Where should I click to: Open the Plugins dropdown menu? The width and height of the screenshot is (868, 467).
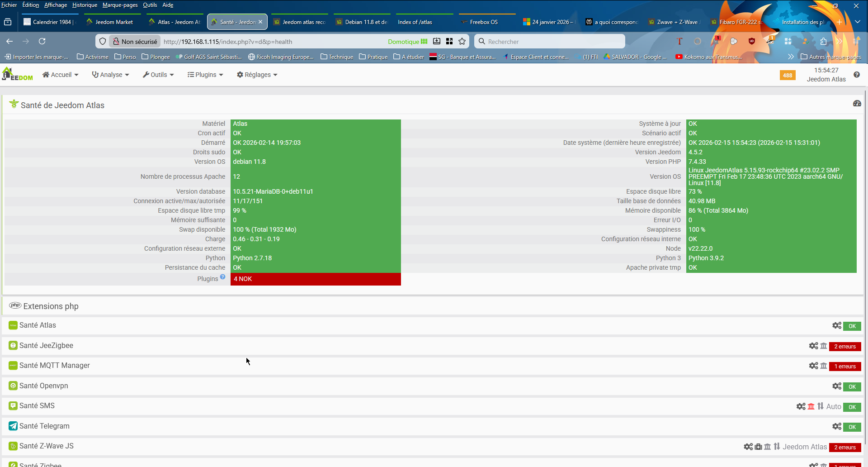coord(206,75)
